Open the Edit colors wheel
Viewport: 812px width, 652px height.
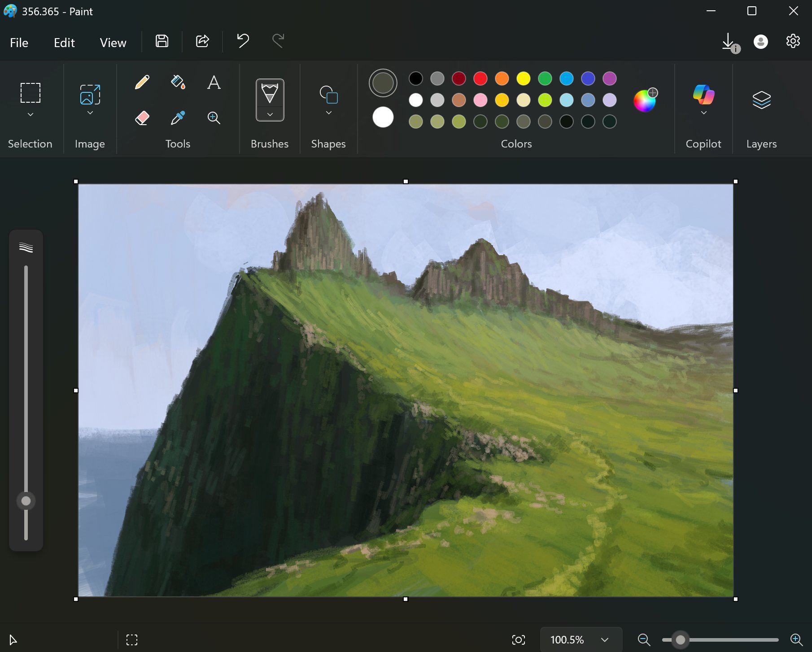pyautogui.click(x=645, y=100)
